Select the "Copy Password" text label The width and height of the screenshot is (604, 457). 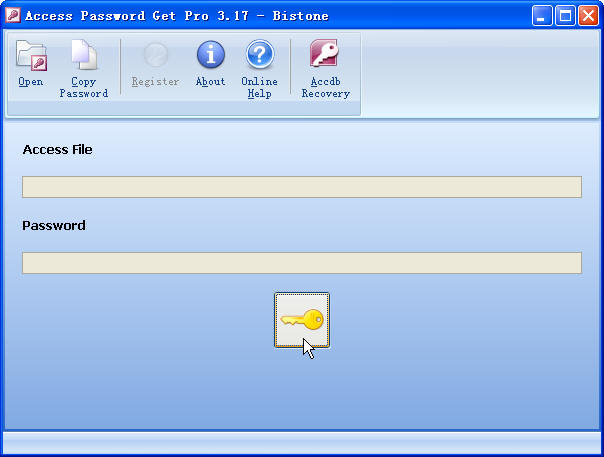83,88
